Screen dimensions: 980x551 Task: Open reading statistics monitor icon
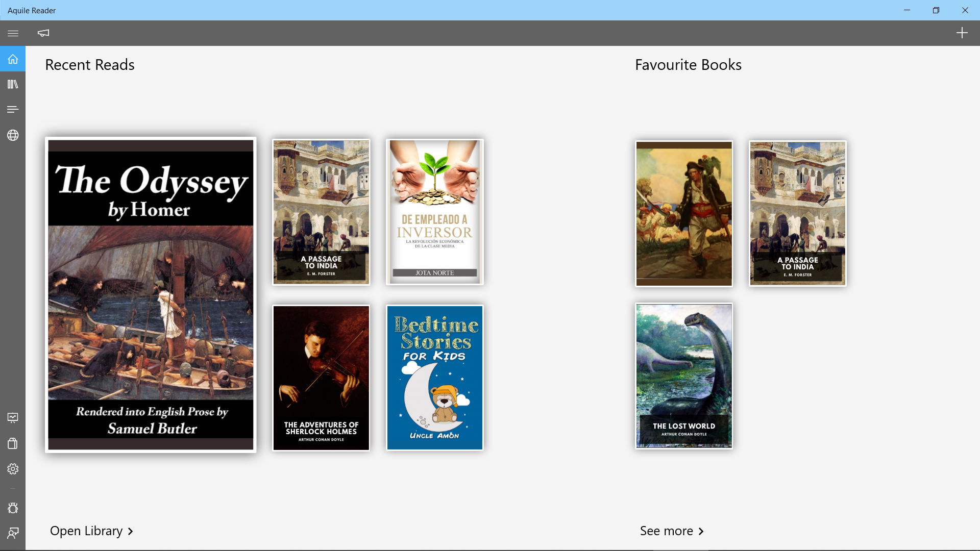point(13,418)
